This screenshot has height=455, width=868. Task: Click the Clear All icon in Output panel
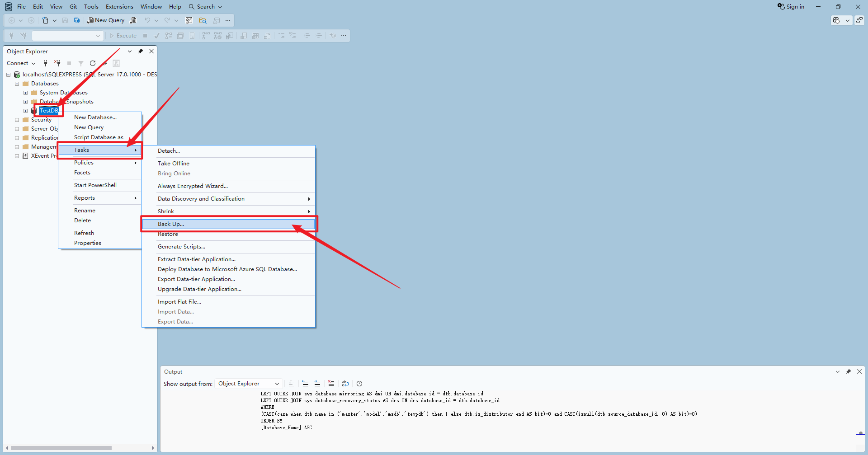[x=331, y=384]
